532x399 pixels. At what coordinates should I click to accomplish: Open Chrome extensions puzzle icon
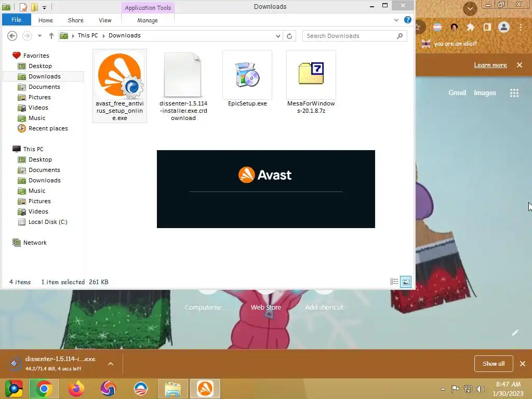coord(470,27)
